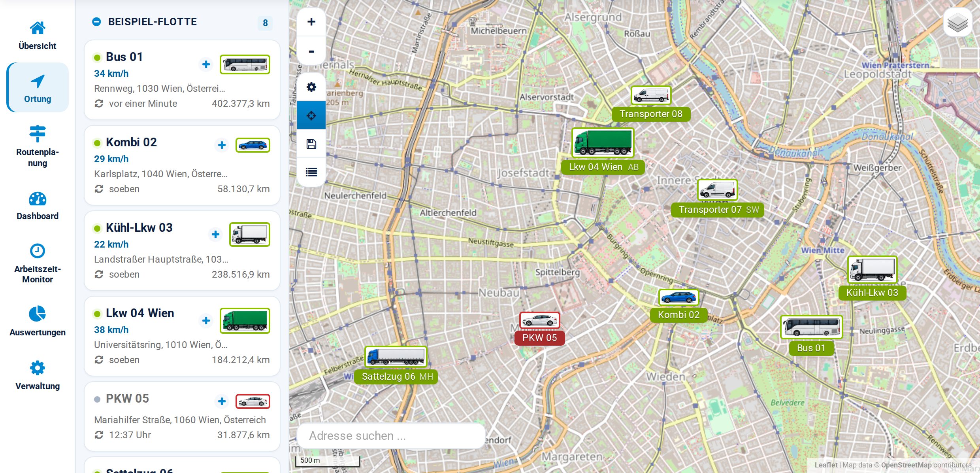980x473 pixels.
Task: Select Lkw 04 Wien truck marker on map
Action: pos(603,142)
